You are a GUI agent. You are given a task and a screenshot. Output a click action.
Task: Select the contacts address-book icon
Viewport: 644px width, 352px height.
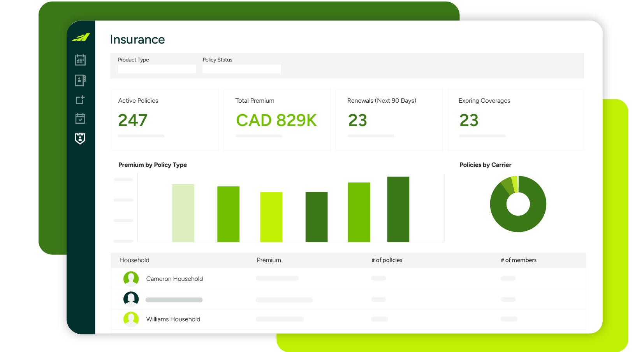[80, 80]
